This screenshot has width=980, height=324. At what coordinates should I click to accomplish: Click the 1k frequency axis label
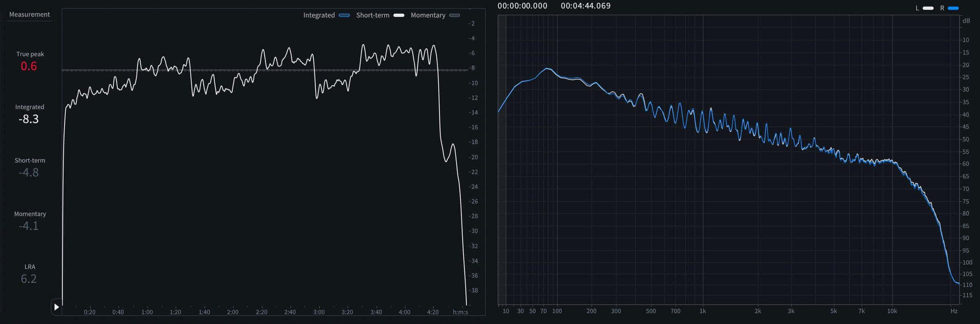click(703, 311)
